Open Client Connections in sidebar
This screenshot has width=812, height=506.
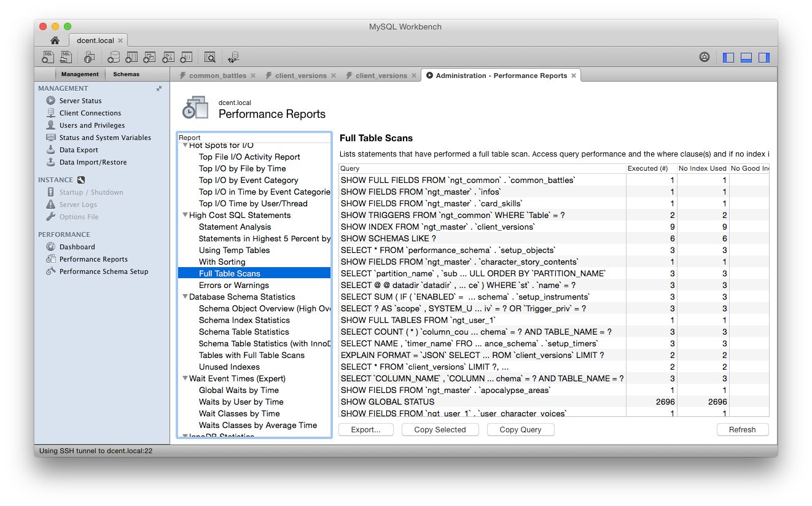[90, 113]
